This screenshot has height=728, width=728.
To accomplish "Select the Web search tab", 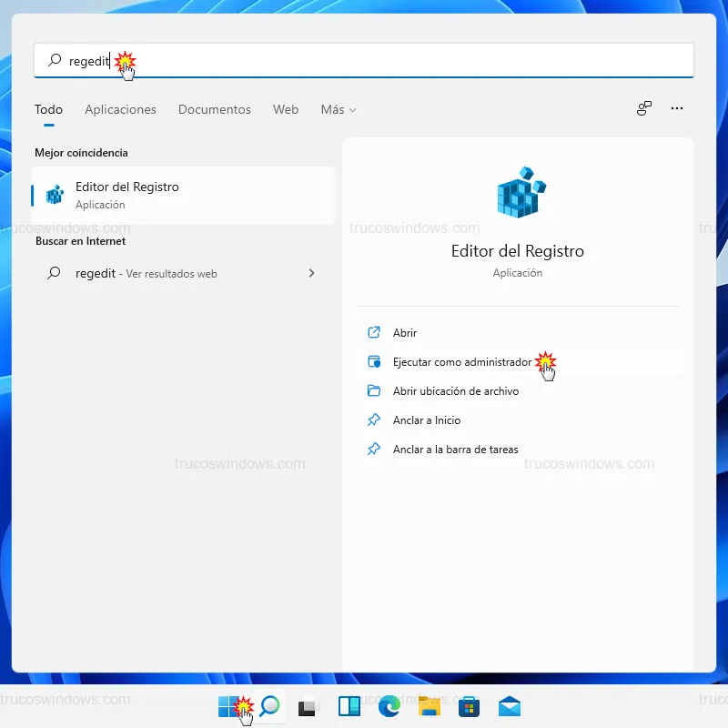I will [x=286, y=109].
